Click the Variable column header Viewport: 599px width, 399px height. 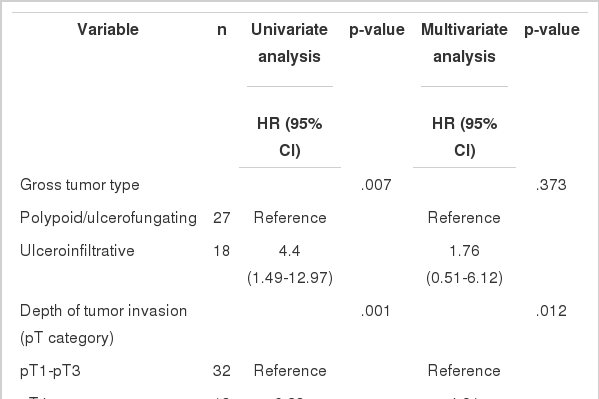108,29
